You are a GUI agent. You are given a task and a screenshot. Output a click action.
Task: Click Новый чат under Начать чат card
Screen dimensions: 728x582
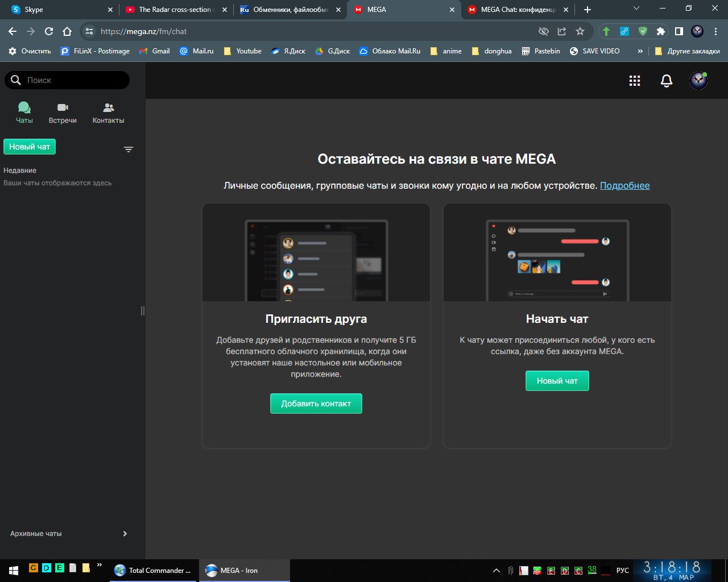click(557, 381)
